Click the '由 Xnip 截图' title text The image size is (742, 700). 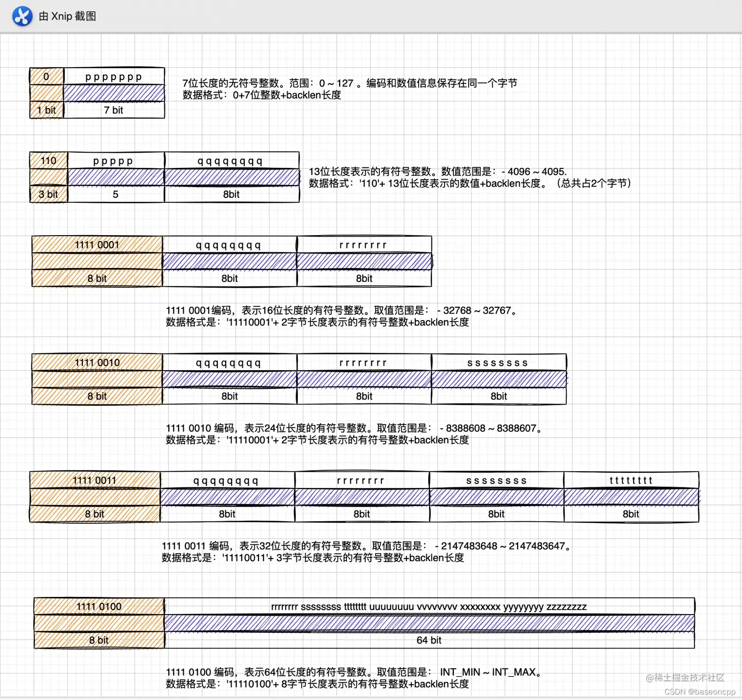67,16
